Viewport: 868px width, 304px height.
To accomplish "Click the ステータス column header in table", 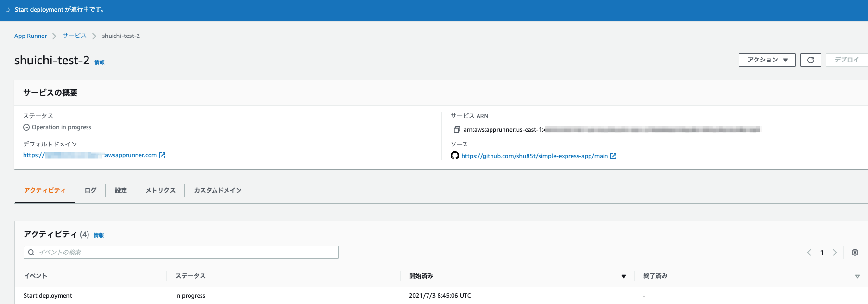I will tap(190, 276).
